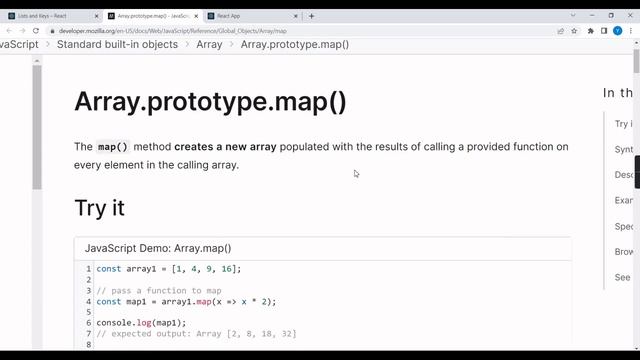Viewport: 640px width, 360px height.
Task: Close the React App tab
Action: coord(296,16)
